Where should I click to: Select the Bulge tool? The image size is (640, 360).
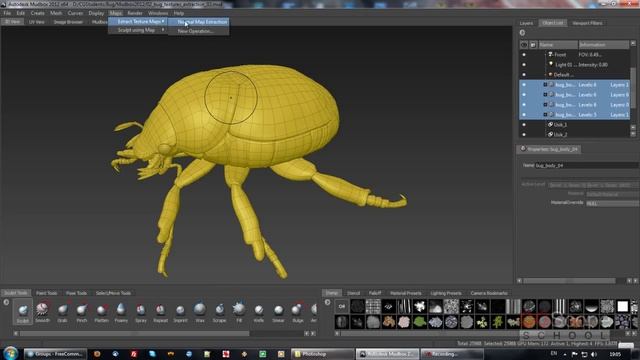(x=298, y=312)
